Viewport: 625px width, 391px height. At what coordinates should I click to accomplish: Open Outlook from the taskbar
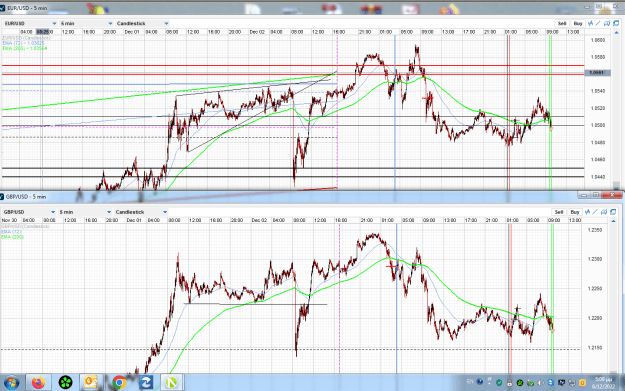click(x=91, y=383)
